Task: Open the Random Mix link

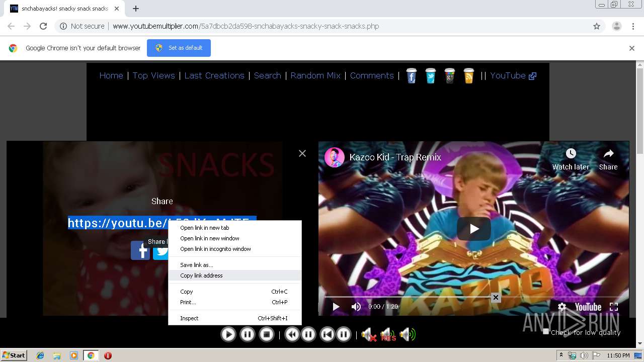Action: [x=315, y=75]
